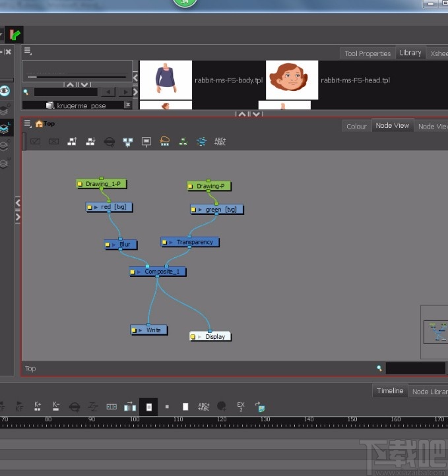448x476 pixels.
Task: Click the ABC+ABC icon in Node View toolbar
Action: 220,142
